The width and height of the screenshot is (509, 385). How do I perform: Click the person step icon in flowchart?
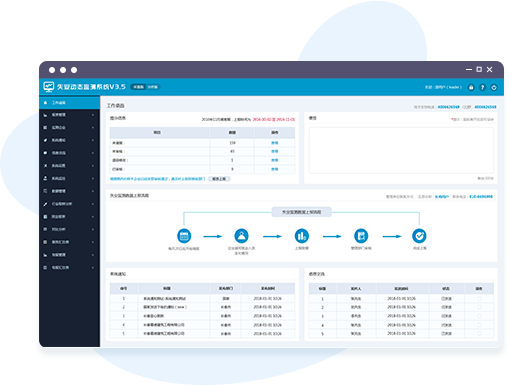pos(241,236)
